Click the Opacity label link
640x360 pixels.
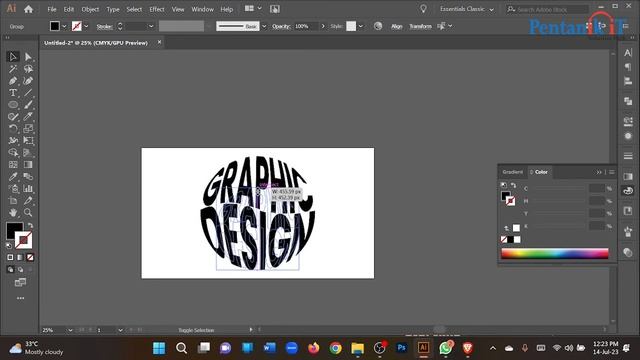point(281,26)
